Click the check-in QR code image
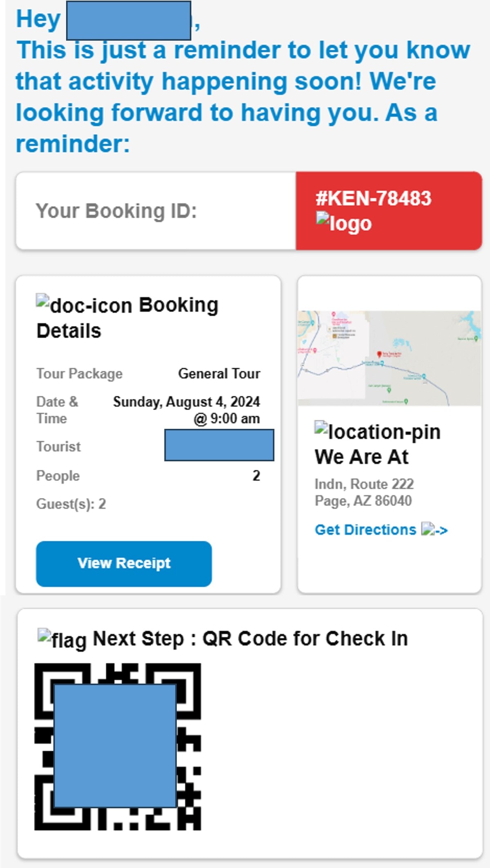Image resolution: width=490 pixels, height=868 pixels. pyautogui.click(x=118, y=747)
